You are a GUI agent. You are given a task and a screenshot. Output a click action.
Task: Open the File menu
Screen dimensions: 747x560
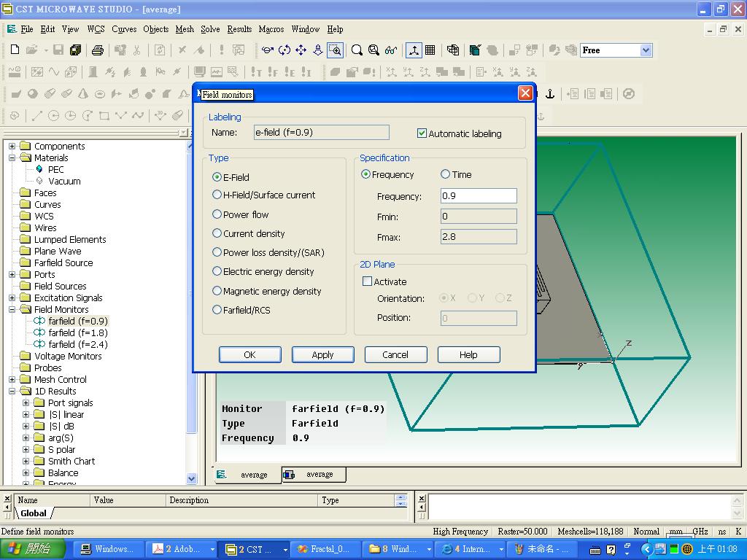tap(27, 29)
